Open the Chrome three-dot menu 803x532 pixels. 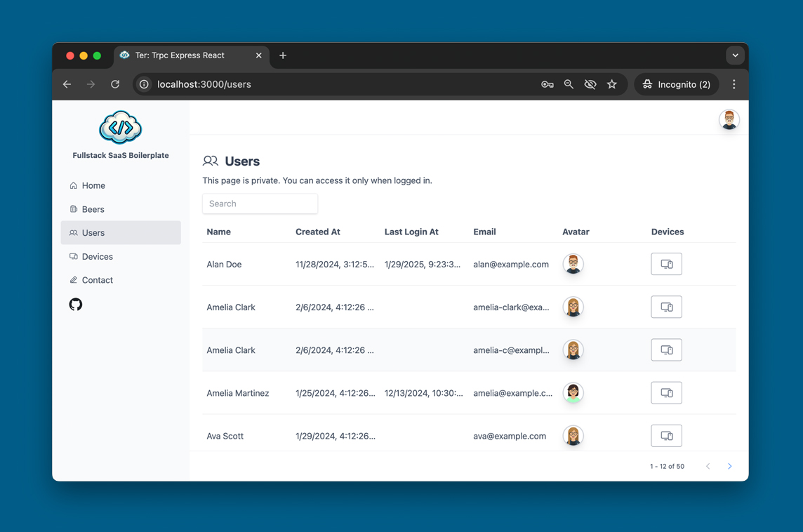[x=734, y=84]
